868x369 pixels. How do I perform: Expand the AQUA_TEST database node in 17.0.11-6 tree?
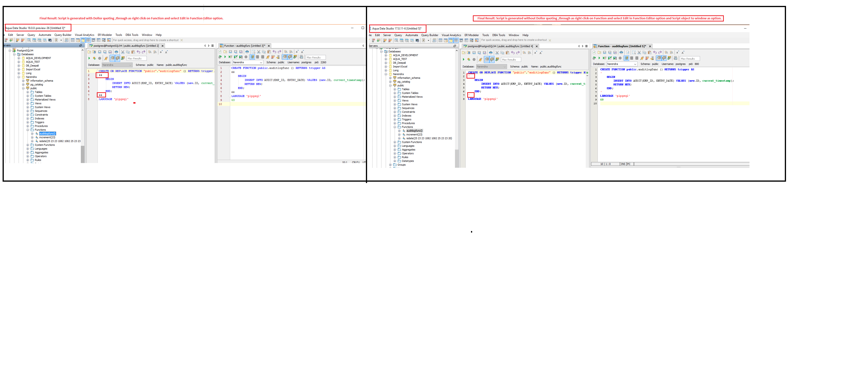click(x=386, y=59)
